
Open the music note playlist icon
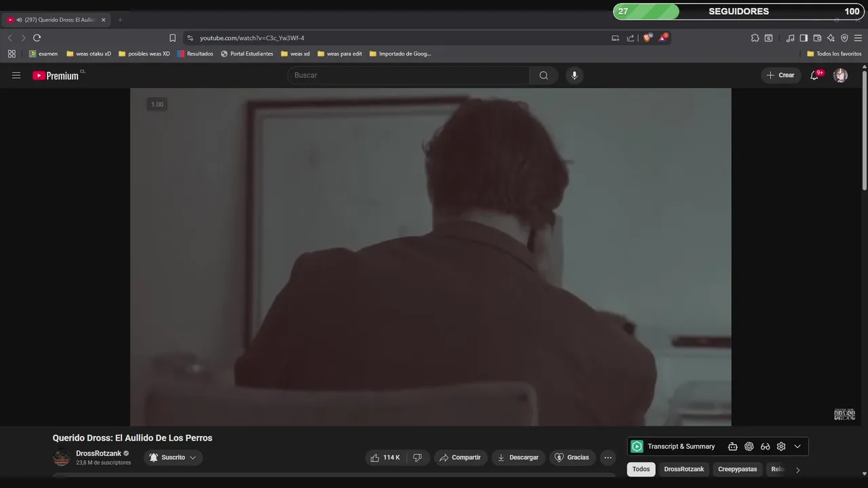(790, 38)
